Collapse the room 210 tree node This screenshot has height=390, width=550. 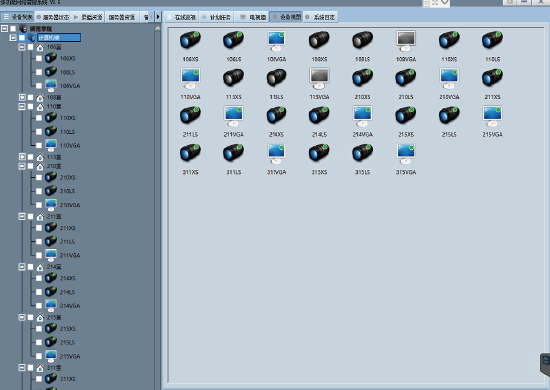(22, 166)
